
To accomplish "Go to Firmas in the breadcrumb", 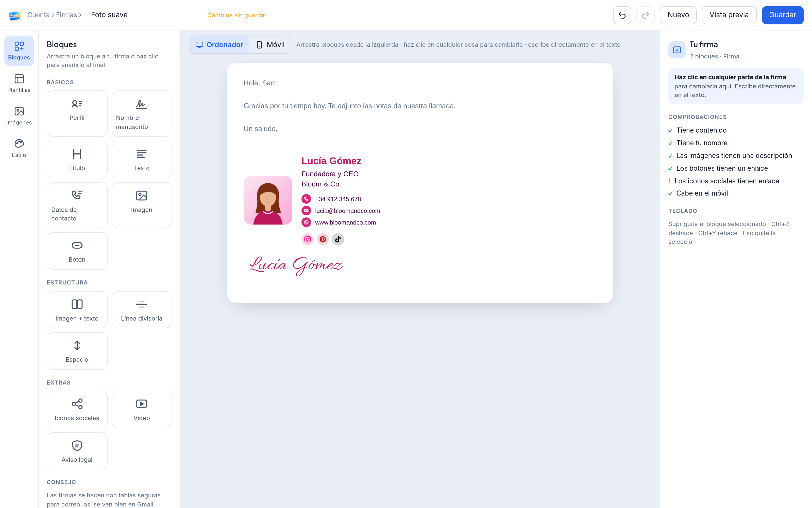I will click(x=66, y=15).
